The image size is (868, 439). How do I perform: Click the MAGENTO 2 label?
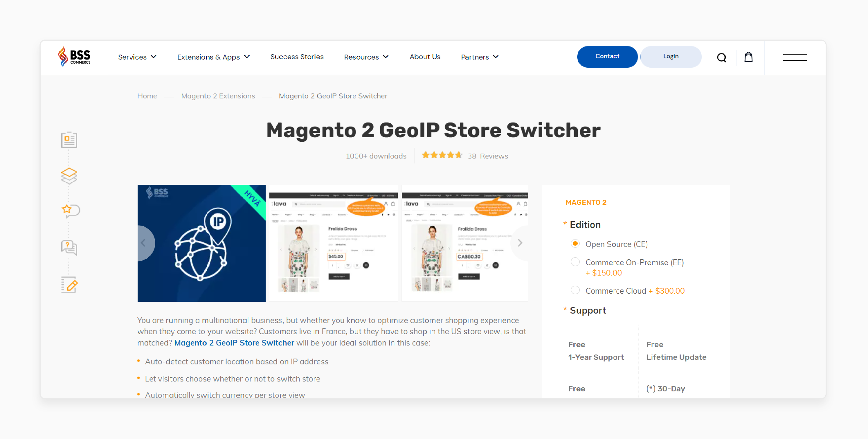586,202
